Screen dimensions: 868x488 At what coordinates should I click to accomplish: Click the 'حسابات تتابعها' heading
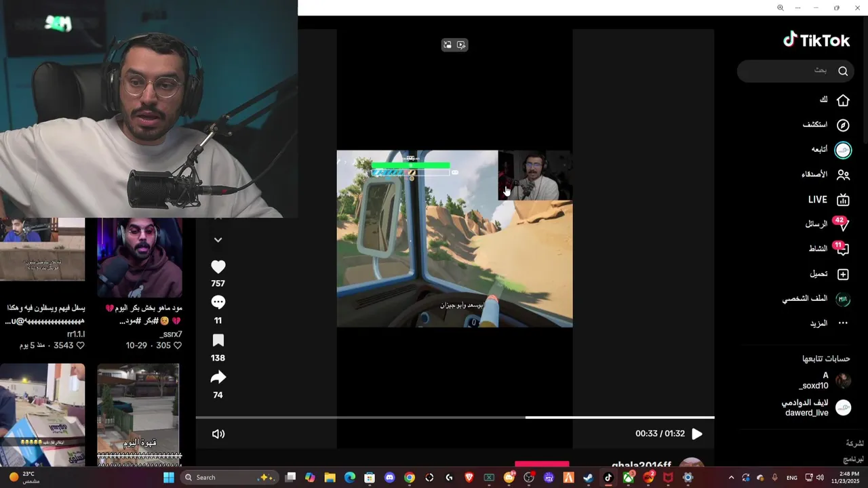pyautogui.click(x=825, y=359)
